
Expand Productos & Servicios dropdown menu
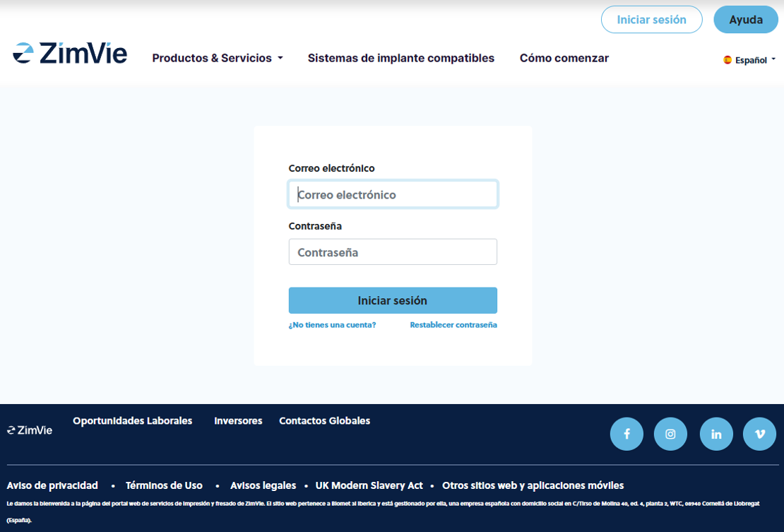point(218,58)
